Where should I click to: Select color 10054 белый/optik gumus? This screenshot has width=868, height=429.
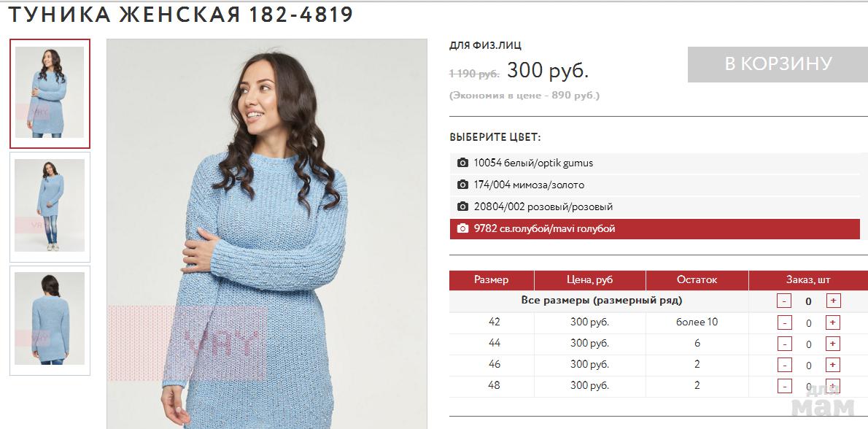click(x=655, y=163)
